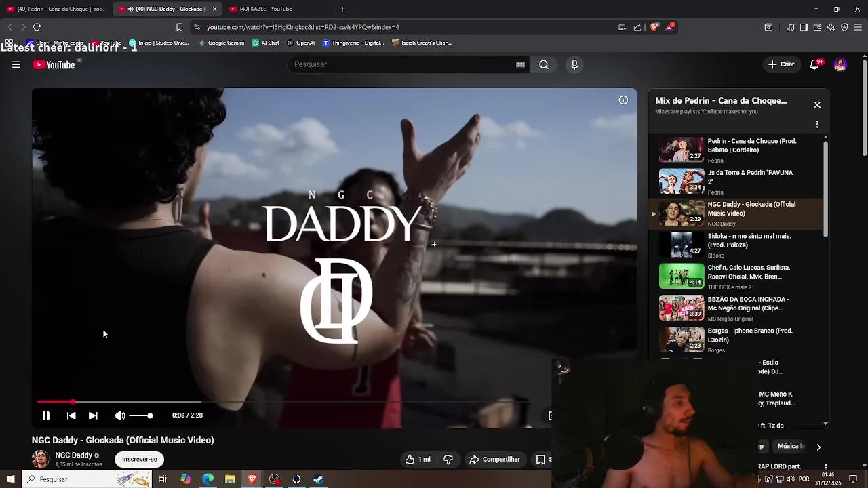
Task: Go back in browser history
Action: 9,27
